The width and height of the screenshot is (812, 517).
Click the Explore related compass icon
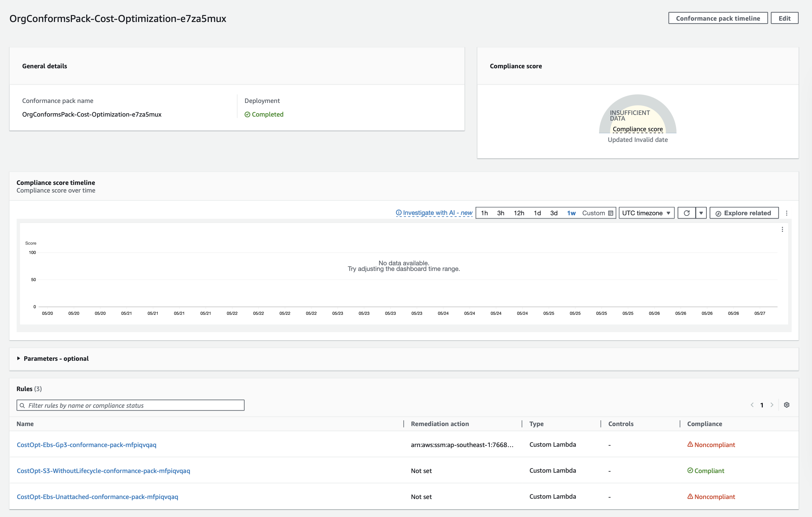click(x=718, y=213)
